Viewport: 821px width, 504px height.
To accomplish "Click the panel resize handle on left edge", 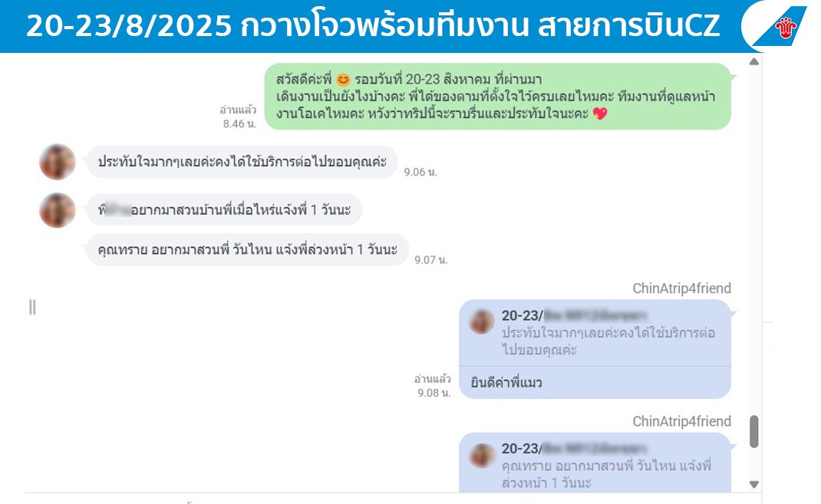I will coord(32,307).
